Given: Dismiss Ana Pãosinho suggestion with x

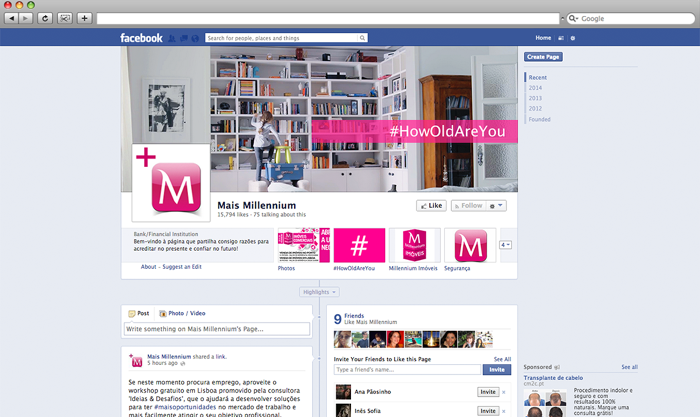Looking at the screenshot, I should point(504,392).
